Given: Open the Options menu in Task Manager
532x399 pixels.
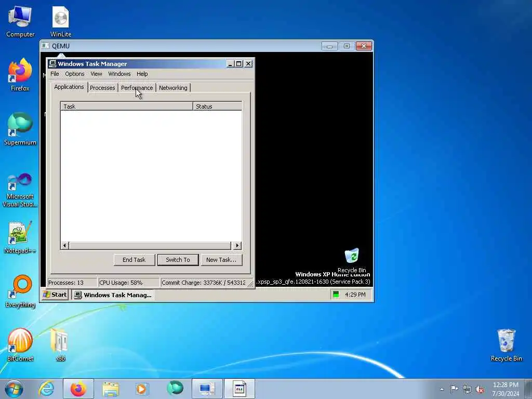Looking at the screenshot, I should click(75, 74).
